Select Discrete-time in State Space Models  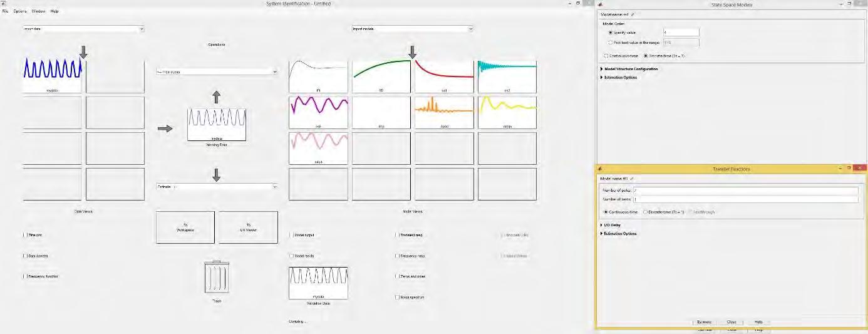tap(646, 56)
